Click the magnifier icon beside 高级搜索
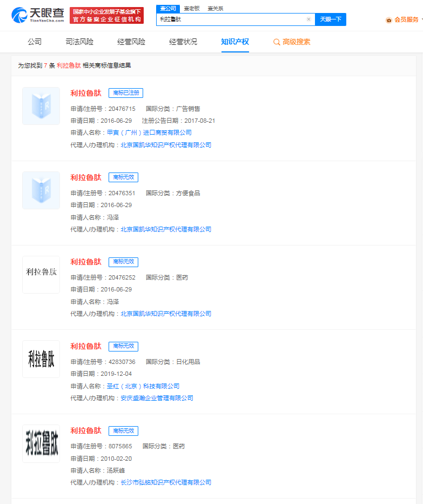Screen dimensions: 423x504 277,42
